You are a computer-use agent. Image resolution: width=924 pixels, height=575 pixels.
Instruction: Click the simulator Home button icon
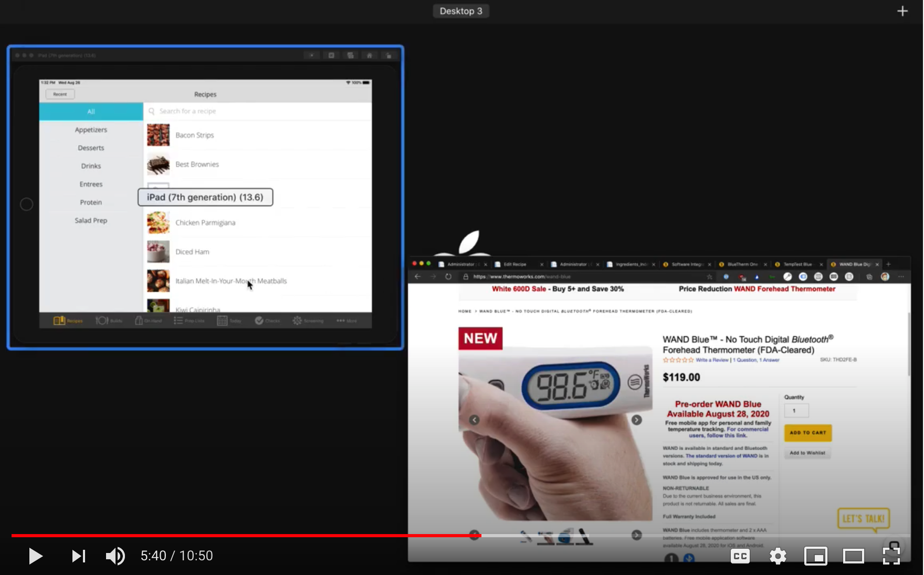(370, 56)
